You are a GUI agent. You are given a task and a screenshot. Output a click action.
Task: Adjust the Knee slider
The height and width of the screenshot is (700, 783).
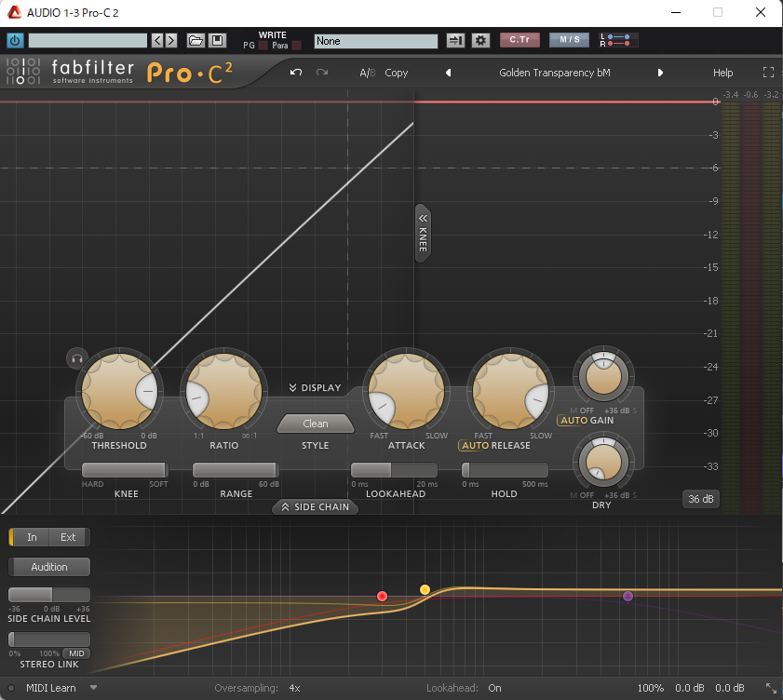click(x=125, y=470)
